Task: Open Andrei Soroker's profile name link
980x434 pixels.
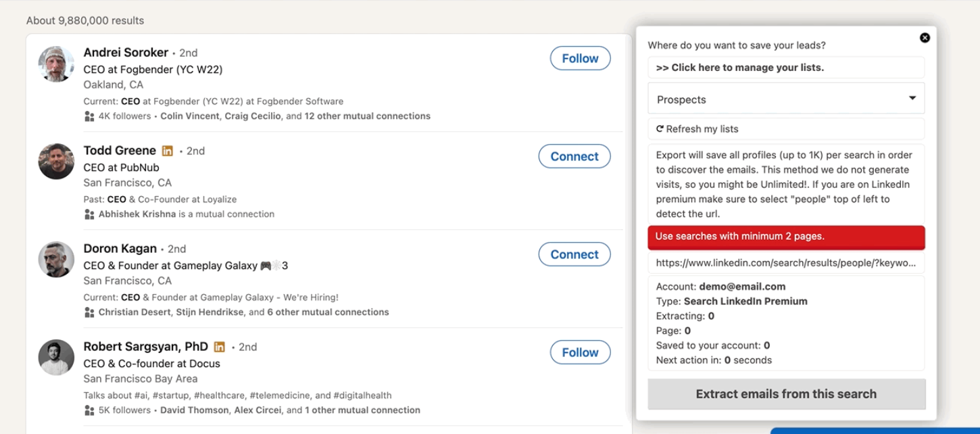Action: click(126, 53)
